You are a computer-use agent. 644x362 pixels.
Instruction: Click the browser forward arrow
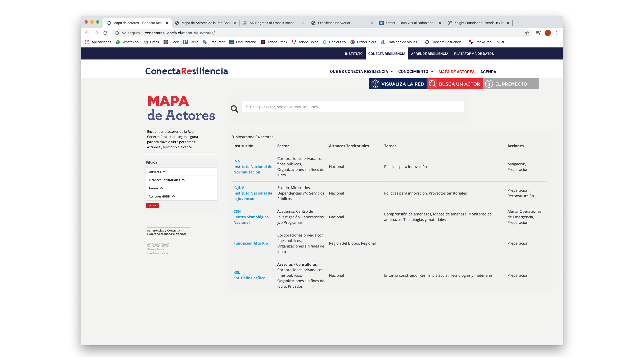(x=96, y=33)
